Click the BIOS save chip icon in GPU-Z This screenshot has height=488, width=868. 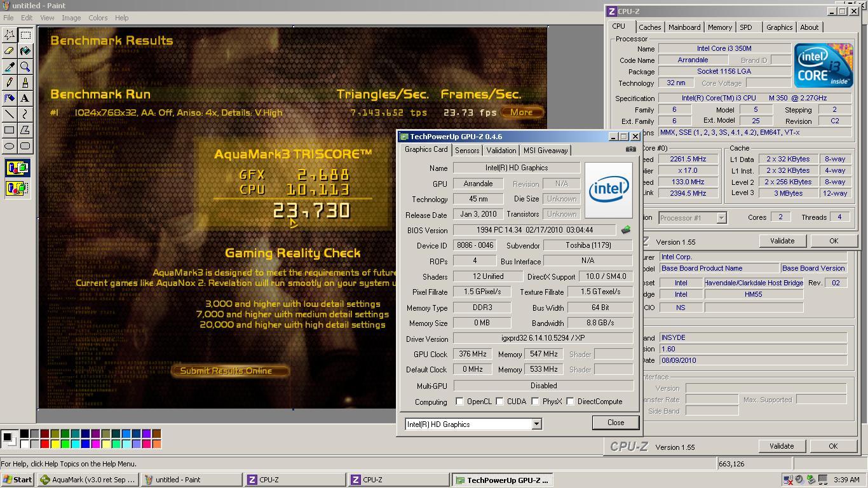click(x=626, y=230)
